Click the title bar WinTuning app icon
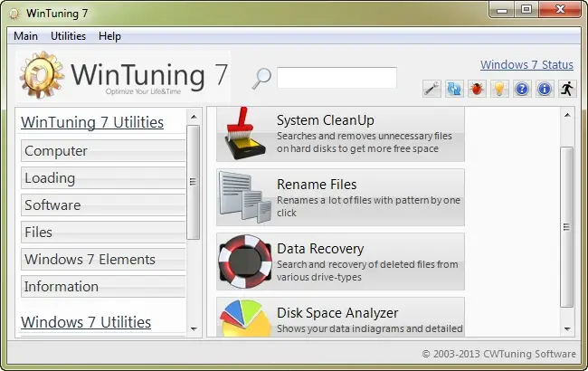588x371 pixels. (x=14, y=14)
